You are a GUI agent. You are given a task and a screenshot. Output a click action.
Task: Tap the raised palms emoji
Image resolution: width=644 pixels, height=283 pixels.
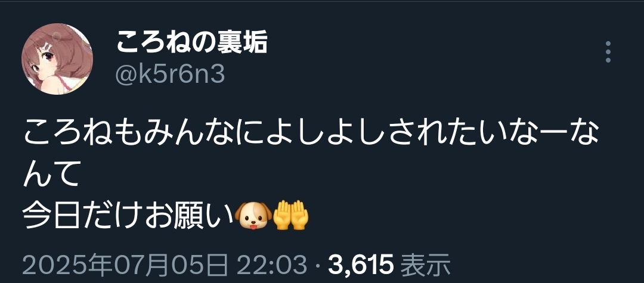(x=291, y=215)
